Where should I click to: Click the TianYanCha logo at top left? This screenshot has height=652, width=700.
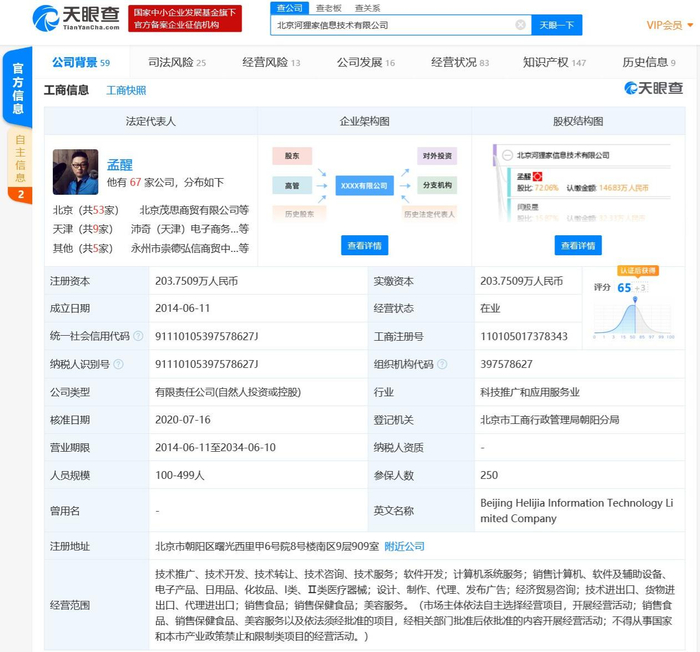(76, 18)
